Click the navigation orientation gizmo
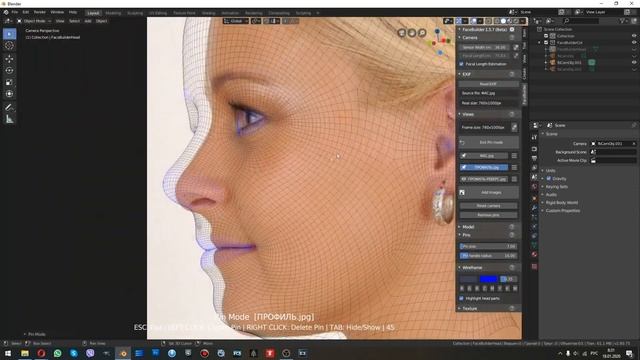The width and height of the screenshot is (640, 360). (x=438, y=40)
